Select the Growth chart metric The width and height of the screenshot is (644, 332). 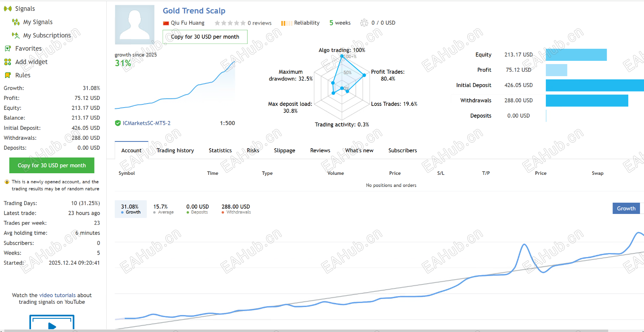click(x=130, y=209)
